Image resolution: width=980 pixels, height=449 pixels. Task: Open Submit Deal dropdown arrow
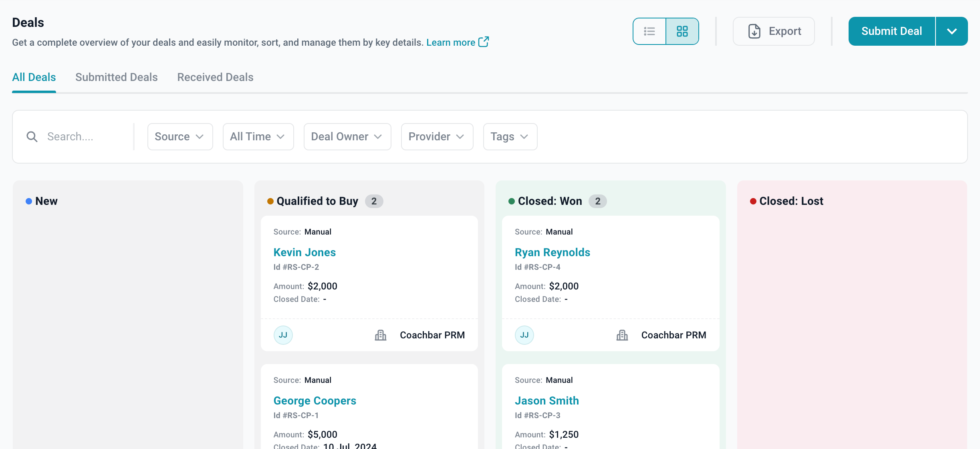coord(952,31)
